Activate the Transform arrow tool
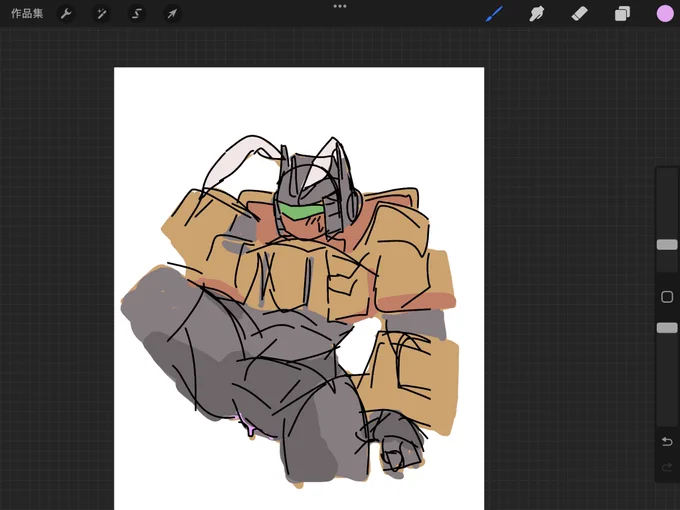The image size is (680, 510). pos(172,14)
